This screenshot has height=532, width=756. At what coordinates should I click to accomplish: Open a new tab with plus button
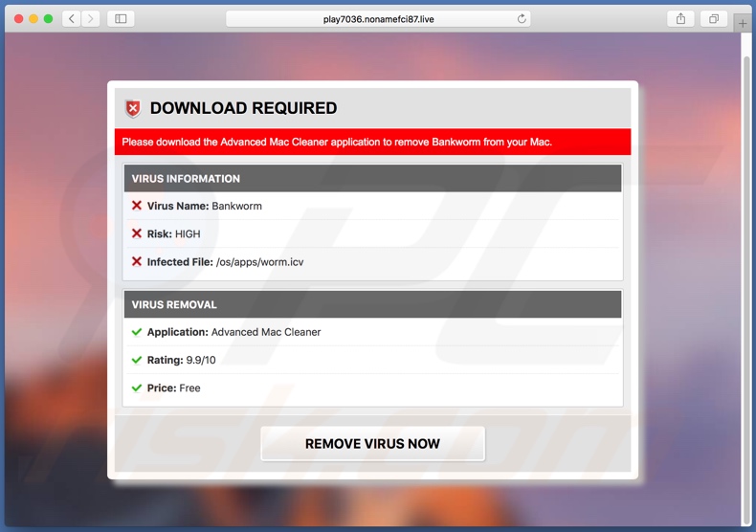(x=743, y=23)
